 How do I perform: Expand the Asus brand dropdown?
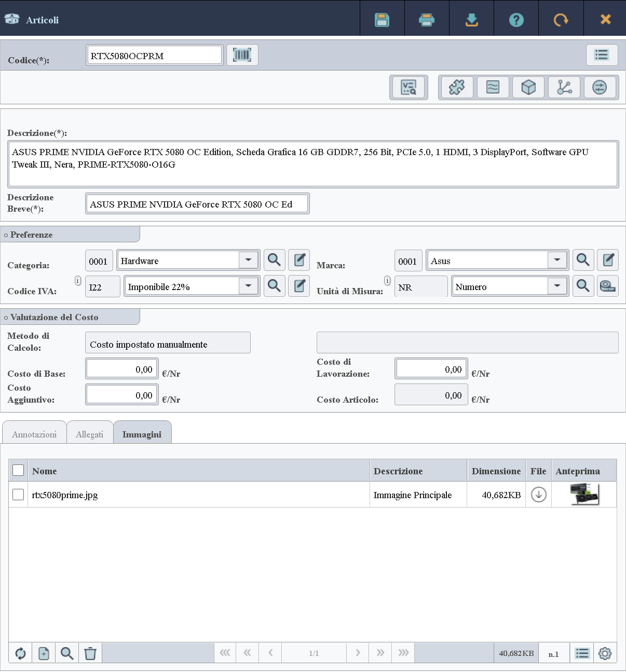click(557, 260)
